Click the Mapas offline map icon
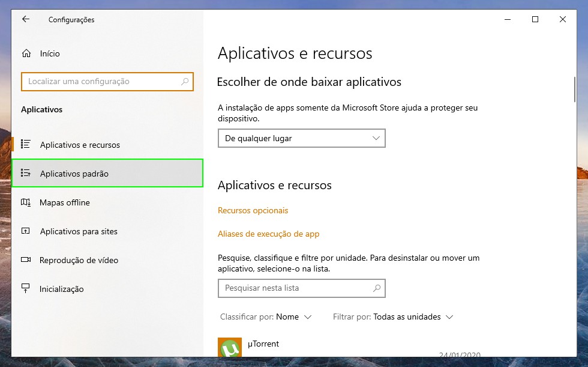This screenshot has width=588, height=367. coord(25,202)
